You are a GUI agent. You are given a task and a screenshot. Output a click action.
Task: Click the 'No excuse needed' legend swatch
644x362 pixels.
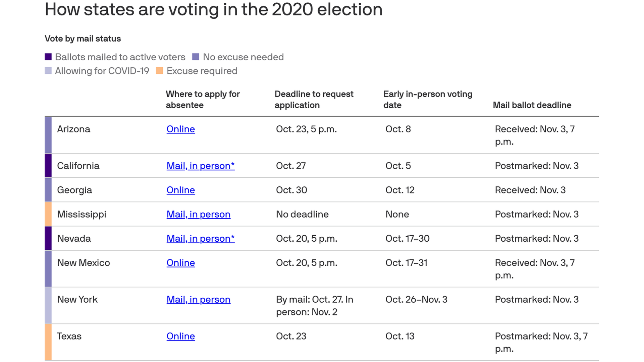tap(196, 57)
